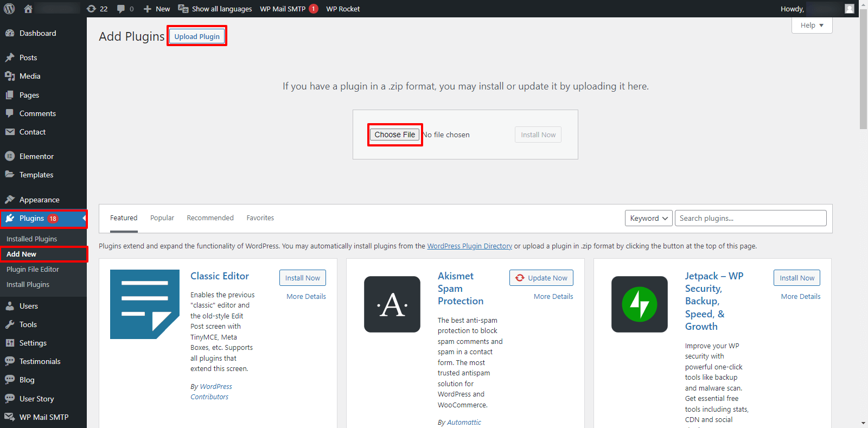Open WordPress Contributors author link
The height and width of the screenshot is (428, 868).
211,392
